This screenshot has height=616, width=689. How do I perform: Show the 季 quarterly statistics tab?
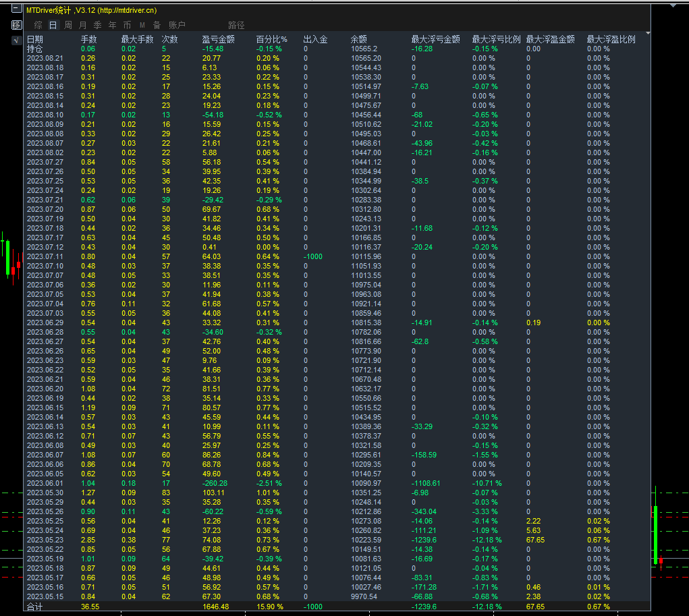pyautogui.click(x=98, y=25)
